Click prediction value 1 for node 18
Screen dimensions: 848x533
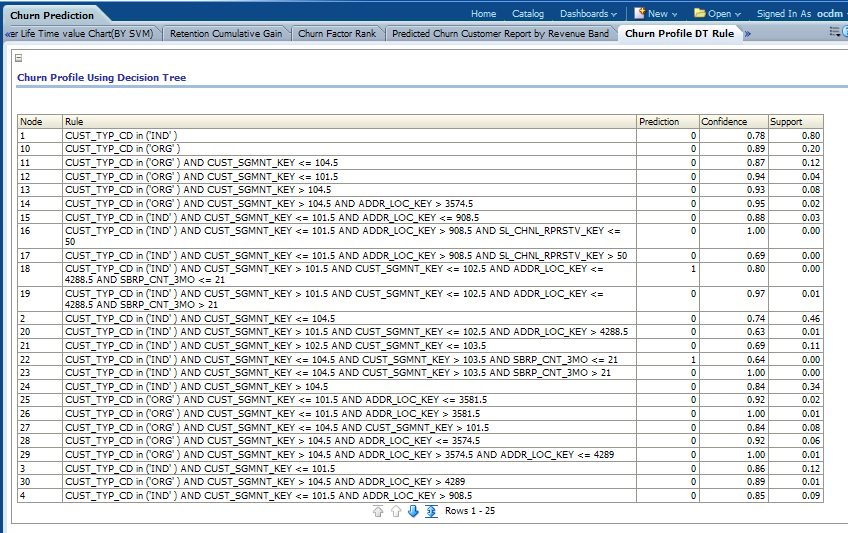click(693, 269)
